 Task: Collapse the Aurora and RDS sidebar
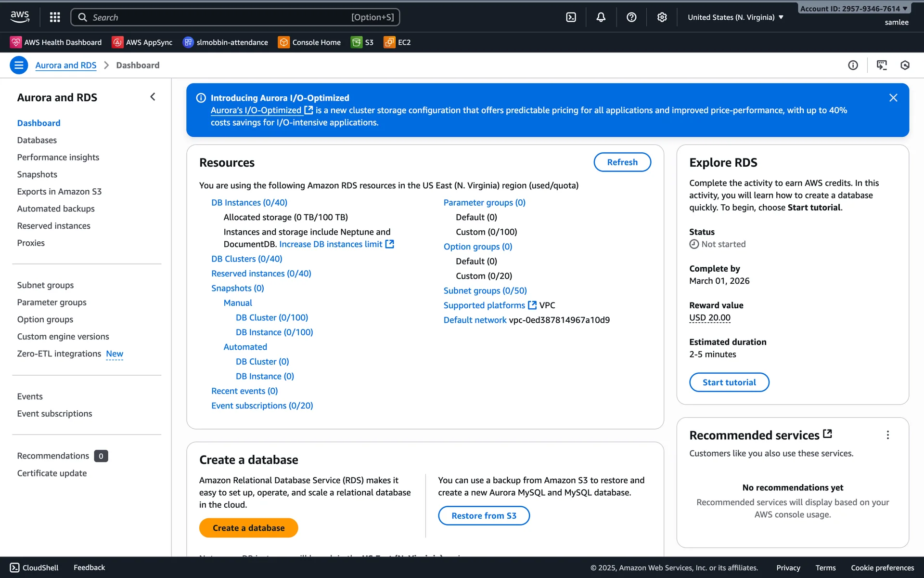[153, 97]
